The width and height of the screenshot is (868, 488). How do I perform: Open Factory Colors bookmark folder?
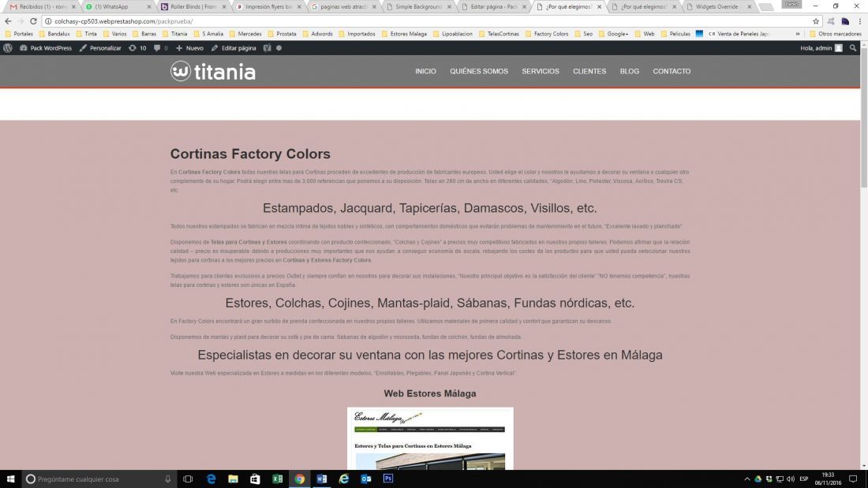(x=546, y=34)
